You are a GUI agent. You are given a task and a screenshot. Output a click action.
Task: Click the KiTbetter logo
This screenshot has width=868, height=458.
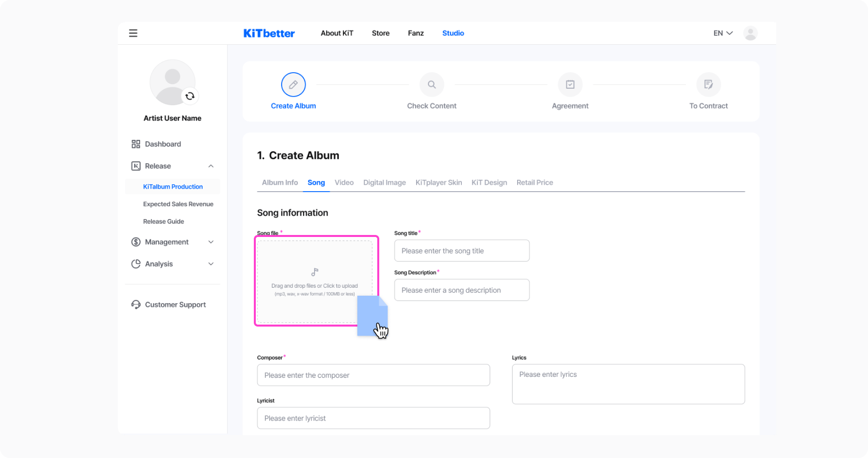[x=269, y=33]
